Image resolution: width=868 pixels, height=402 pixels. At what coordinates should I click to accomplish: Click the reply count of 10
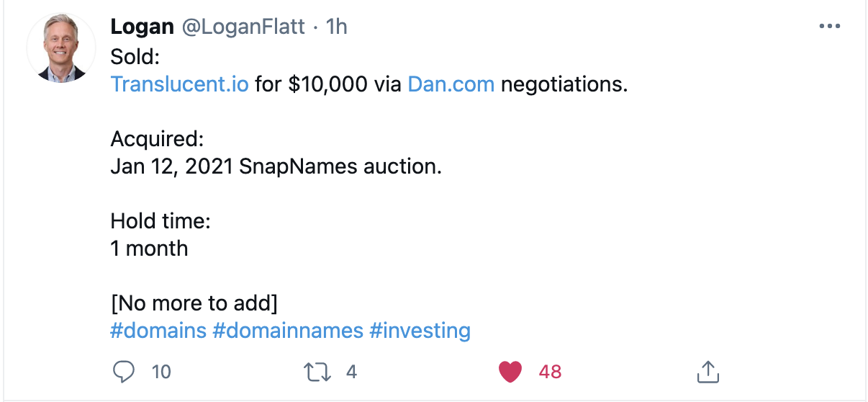click(162, 372)
